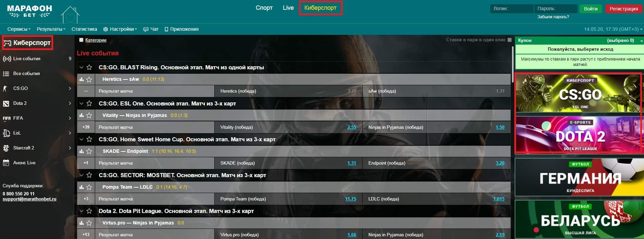Image resolution: width=644 pixels, height=239 pixels.
Task: Bet on Endpoint win at 3.20
Action: coord(500,163)
